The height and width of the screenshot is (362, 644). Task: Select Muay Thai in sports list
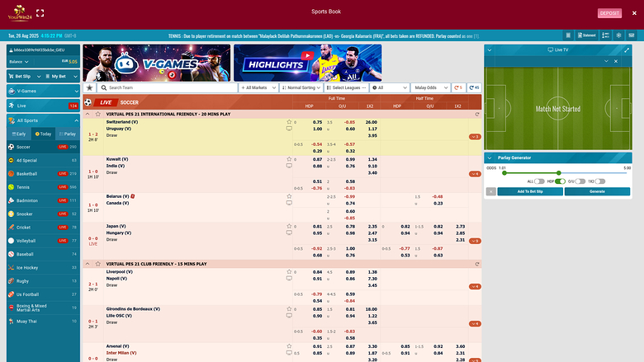click(x=43, y=322)
